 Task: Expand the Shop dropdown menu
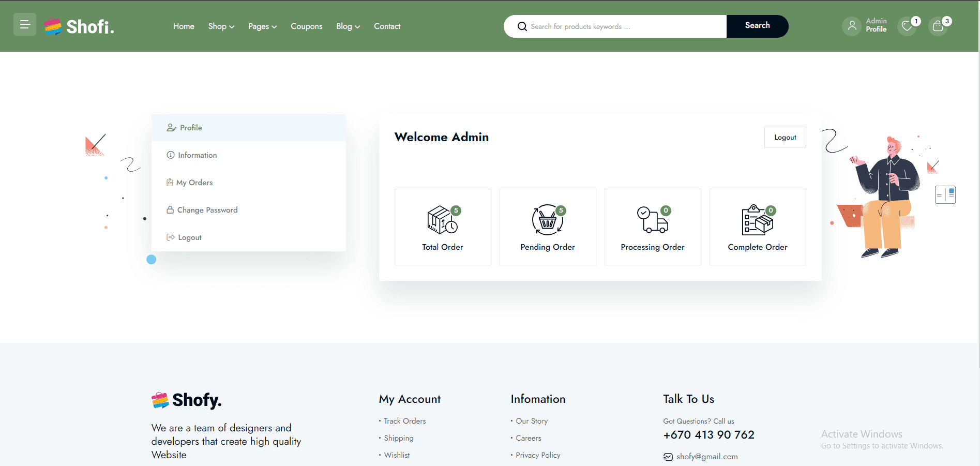(x=221, y=26)
